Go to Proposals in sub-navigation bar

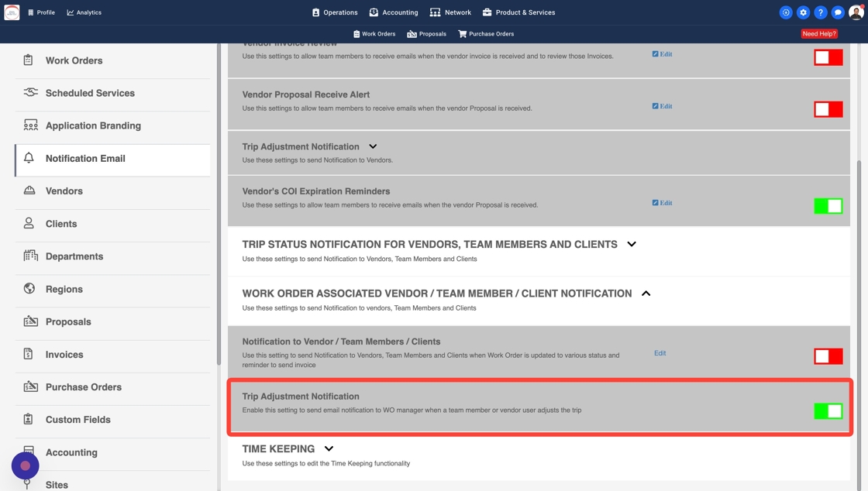pyautogui.click(x=427, y=34)
